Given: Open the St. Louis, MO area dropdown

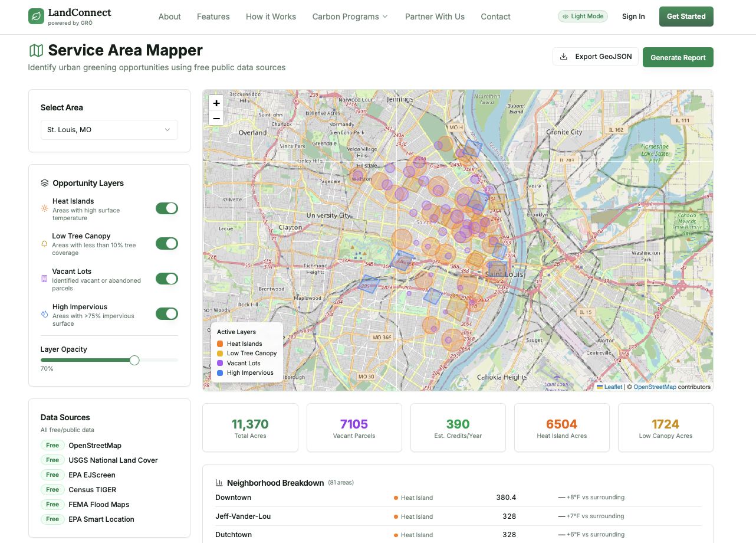Looking at the screenshot, I should pos(109,130).
